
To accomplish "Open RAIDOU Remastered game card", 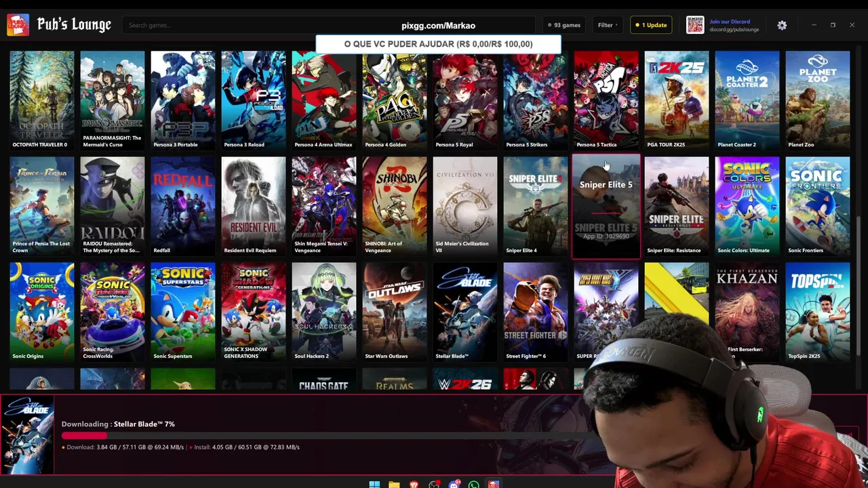I will pyautogui.click(x=113, y=206).
